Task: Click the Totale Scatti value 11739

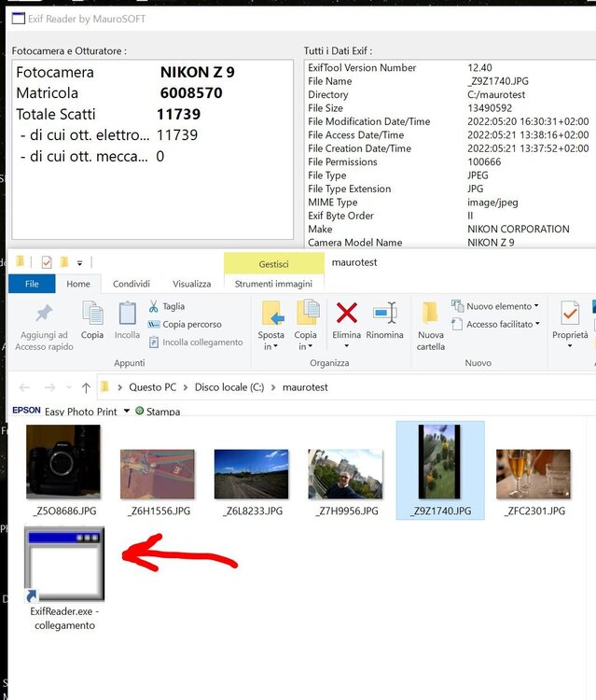Action: coord(178,114)
